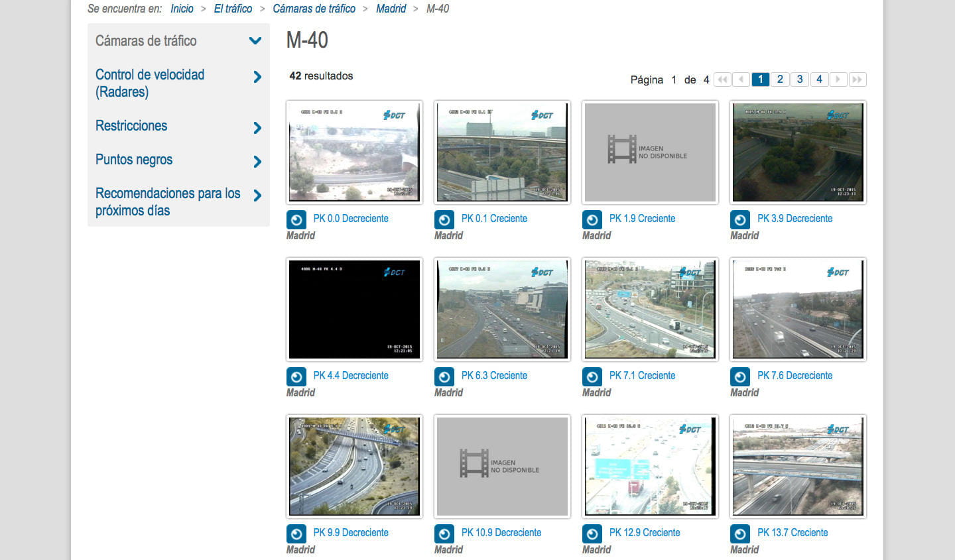Click refresh icon beside PK 0.1 Creciente
The image size is (955, 560).
pyautogui.click(x=444, y=220)
